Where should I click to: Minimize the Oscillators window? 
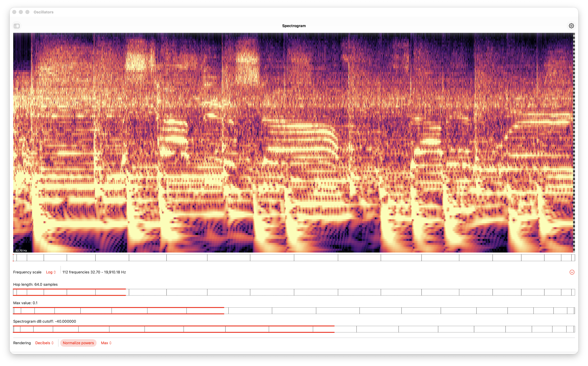(x=21, y=12)
